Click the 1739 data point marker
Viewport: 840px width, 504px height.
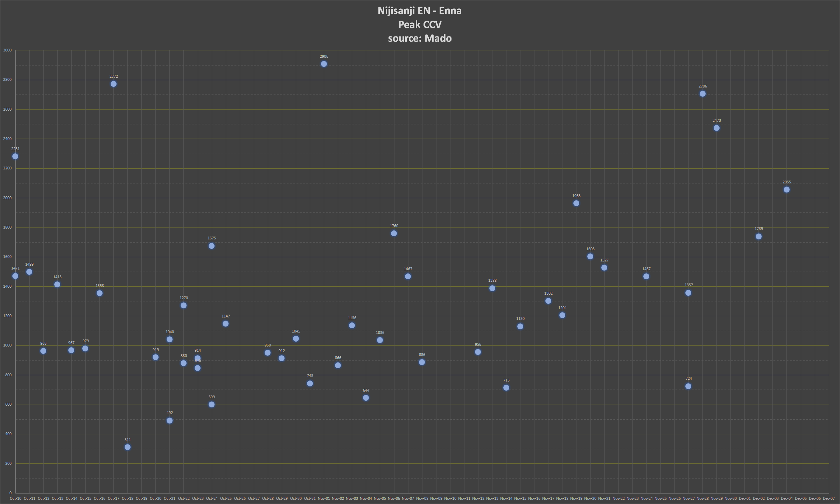coord(758,237)
